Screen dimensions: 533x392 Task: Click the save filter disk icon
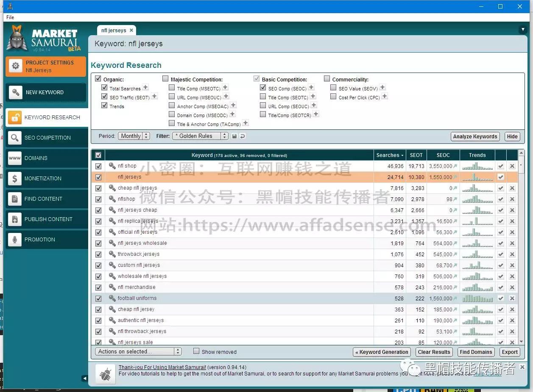coord(234,136)
